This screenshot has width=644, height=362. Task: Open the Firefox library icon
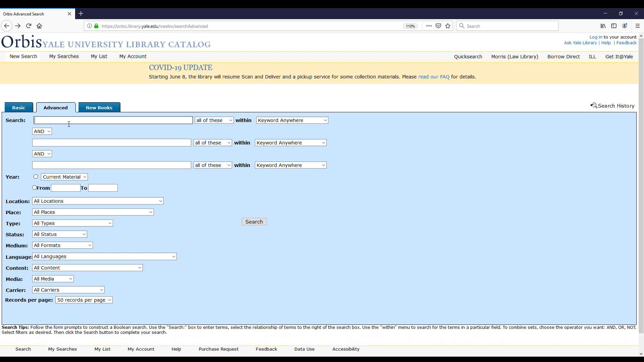click(603, 26)
